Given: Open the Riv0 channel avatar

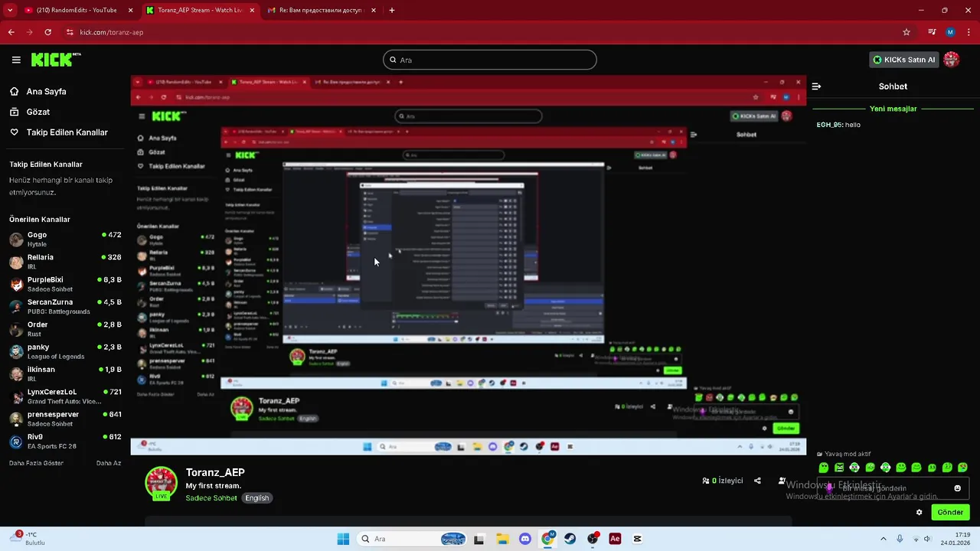Looking at the screenshot, I should pos(16,441).
